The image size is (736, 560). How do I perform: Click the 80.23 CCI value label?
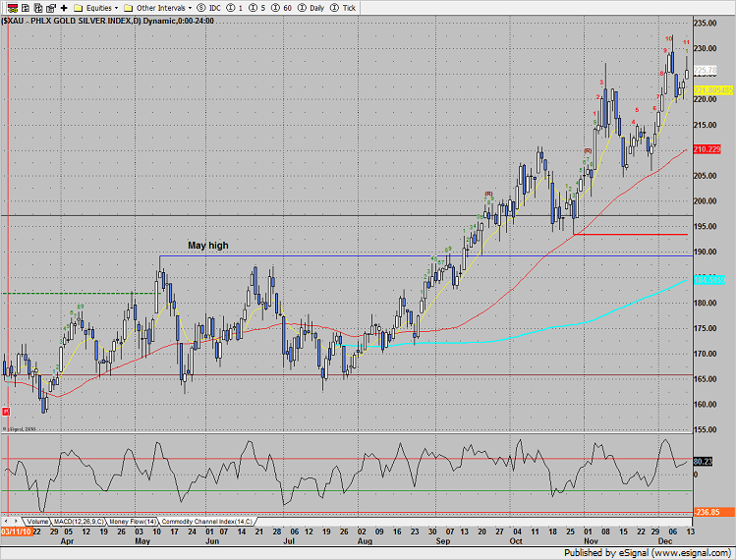703,462
